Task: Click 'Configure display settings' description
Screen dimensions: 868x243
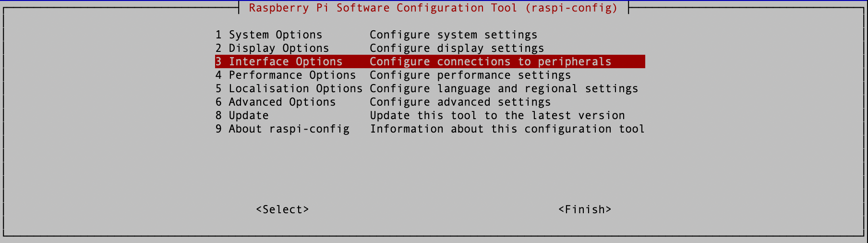Action: pos(457,49)
